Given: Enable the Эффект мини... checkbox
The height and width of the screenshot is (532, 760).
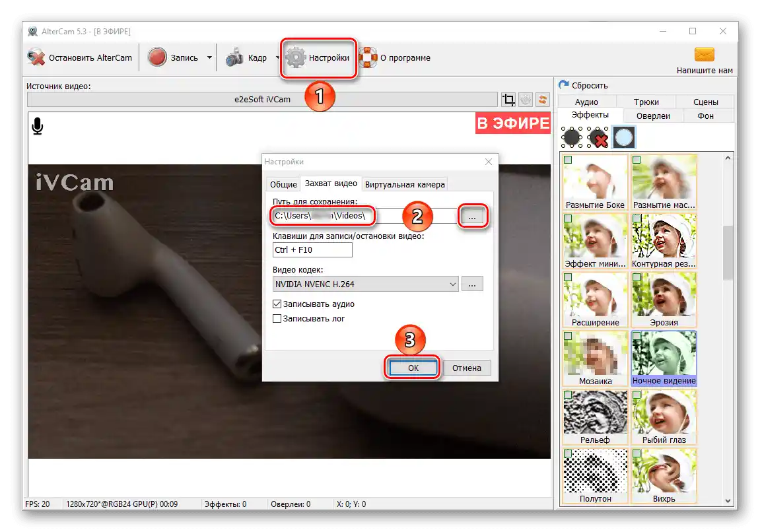Looking at the screenshot, I should (x=568, y=218).
